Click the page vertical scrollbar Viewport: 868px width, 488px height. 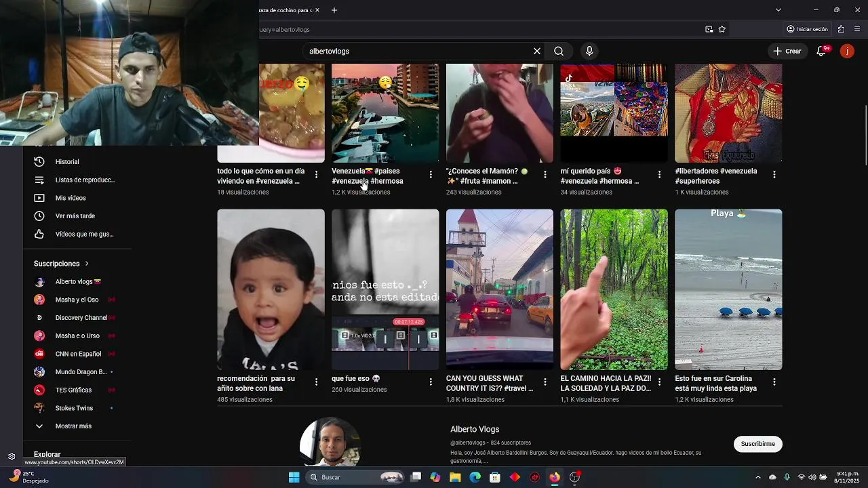click(x=865, y=136)
